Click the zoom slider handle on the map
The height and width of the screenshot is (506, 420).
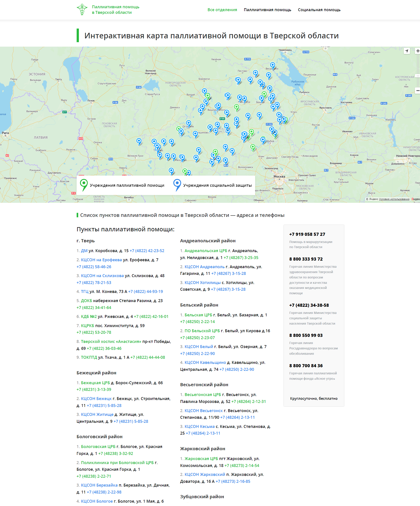(418, 76)
